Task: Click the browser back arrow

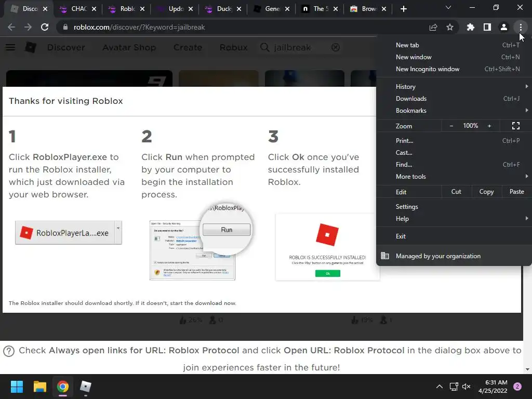Action: pos(11,27)
